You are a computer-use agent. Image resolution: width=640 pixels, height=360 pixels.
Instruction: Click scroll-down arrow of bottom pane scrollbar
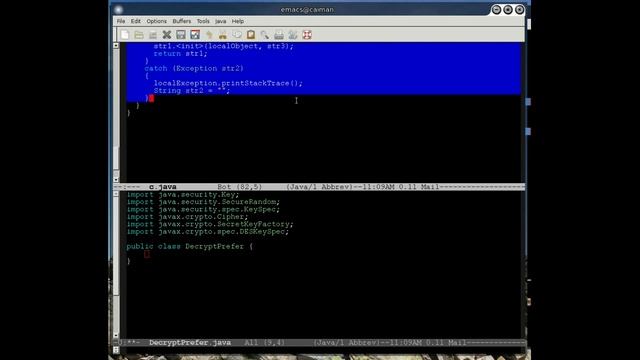116,335
